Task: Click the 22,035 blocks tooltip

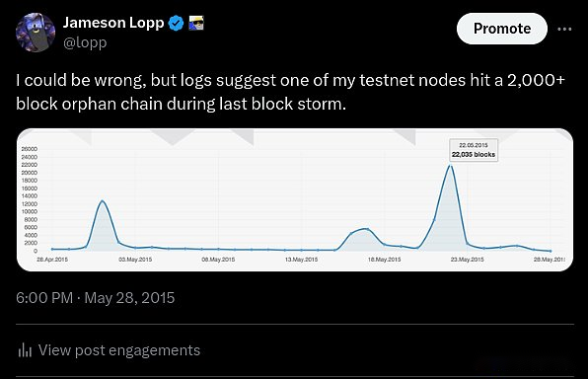Action: pos(474,150)
